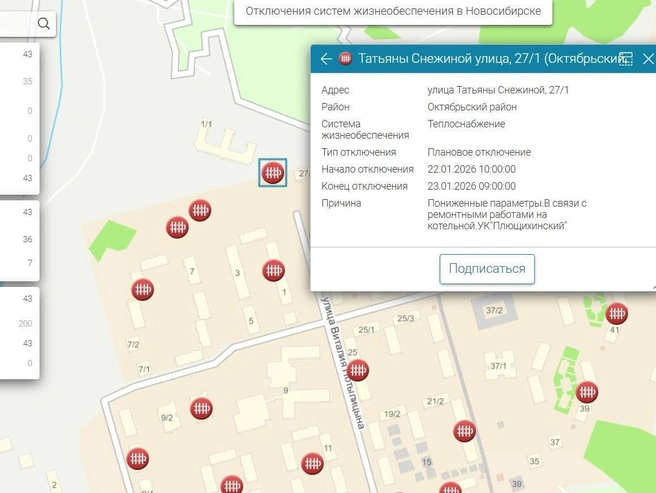Open upper marker of pair above building 7
Viewport: 656px width, 493px height.
click(200, 210)
